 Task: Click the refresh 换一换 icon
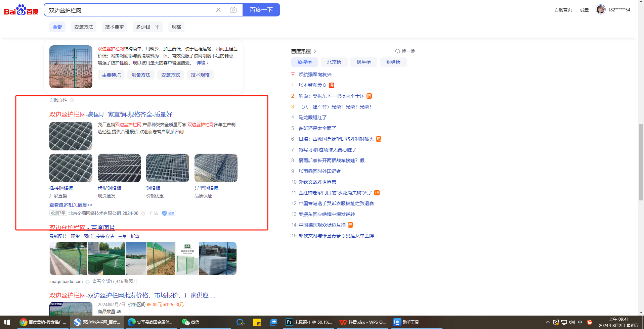pos(398,51)
